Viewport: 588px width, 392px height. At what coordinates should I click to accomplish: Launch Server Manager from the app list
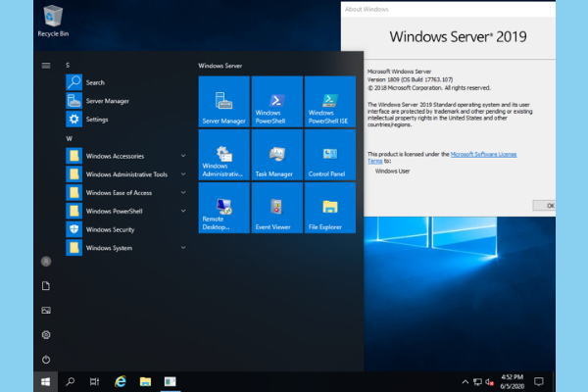pyautogui.click(x=126, y=101)
